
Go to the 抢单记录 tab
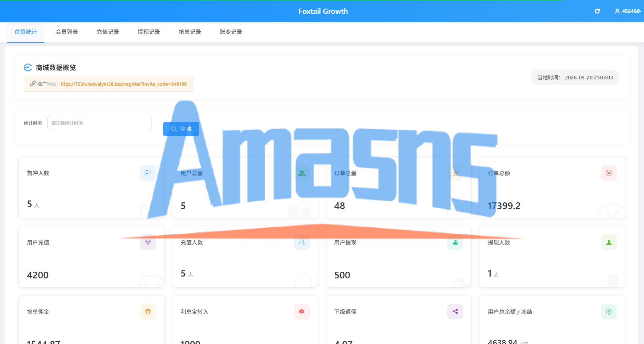click(x=190, y=32)
